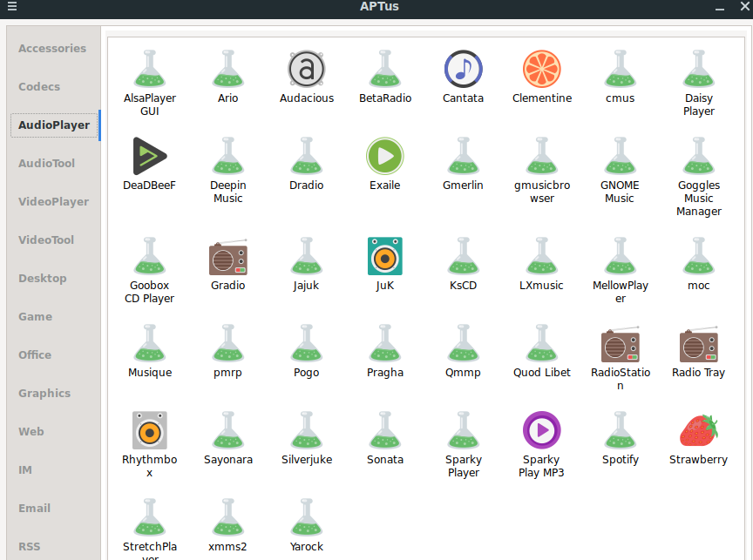Viewport: 753px width, 560px height.
Task: Choose the Gmerlin app icon
Action: pyautogui.click(x=463, y=156)
